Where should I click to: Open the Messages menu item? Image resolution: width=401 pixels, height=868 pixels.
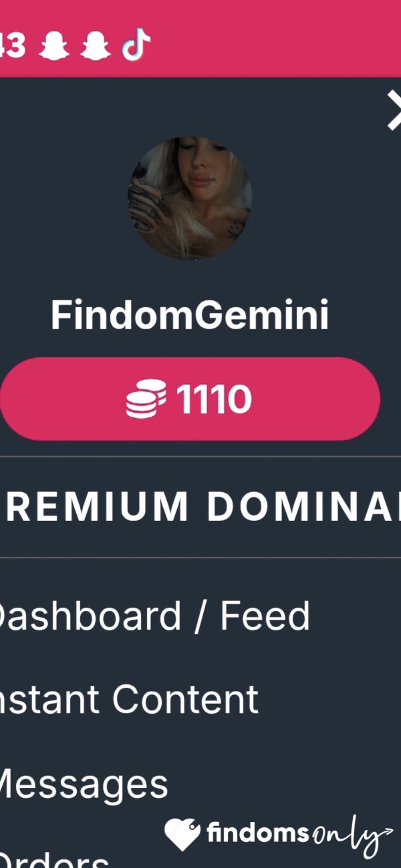point(84,784)
